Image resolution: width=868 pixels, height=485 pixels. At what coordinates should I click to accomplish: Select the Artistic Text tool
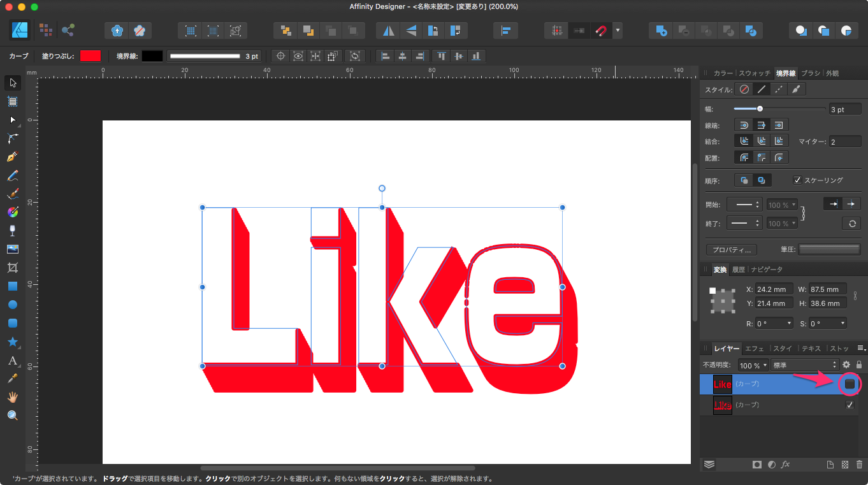pyautogui.click(x=12, y=360)
